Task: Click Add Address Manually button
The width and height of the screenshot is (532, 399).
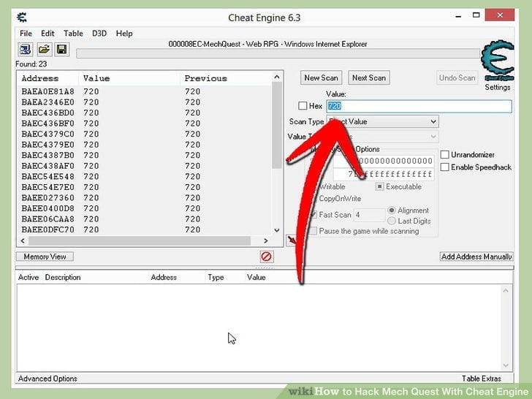Action: point(476,256)
